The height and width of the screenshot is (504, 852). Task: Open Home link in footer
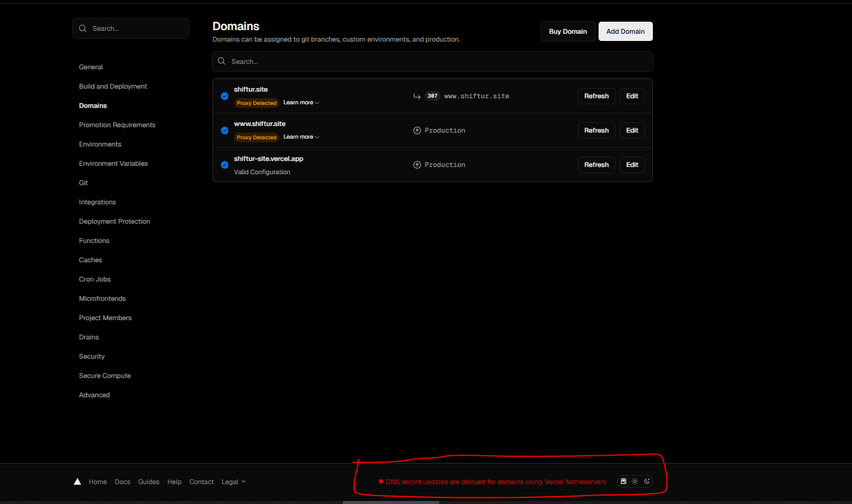tap(98, 482)
